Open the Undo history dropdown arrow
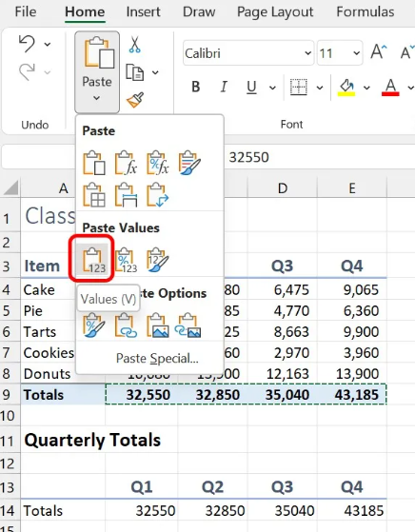 (x=48, y=44)
